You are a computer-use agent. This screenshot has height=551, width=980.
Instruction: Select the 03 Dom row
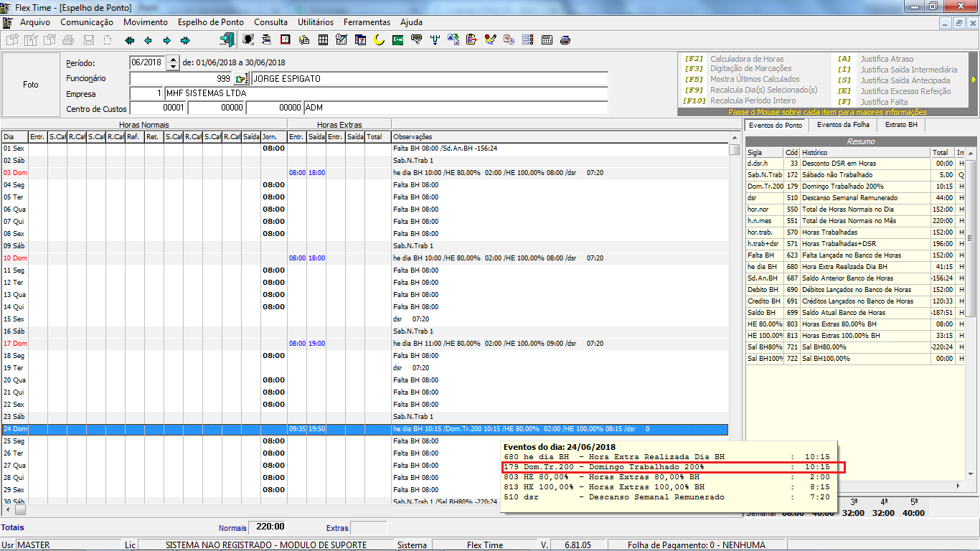click(364, 173)
